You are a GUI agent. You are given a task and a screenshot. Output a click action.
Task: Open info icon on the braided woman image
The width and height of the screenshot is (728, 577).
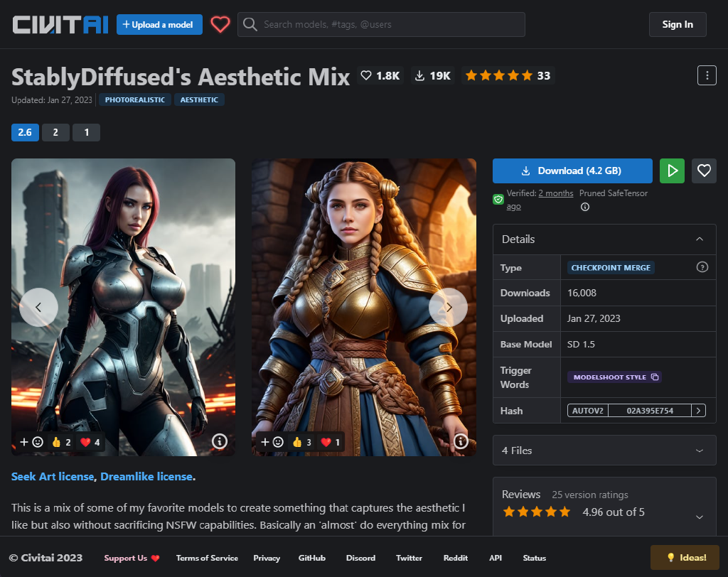pyautogui.click(x=461, y=441)
